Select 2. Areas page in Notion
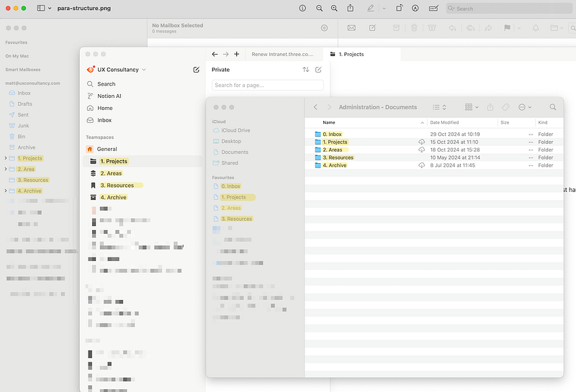Screen dimensions: 576x392 coord(111,173)
